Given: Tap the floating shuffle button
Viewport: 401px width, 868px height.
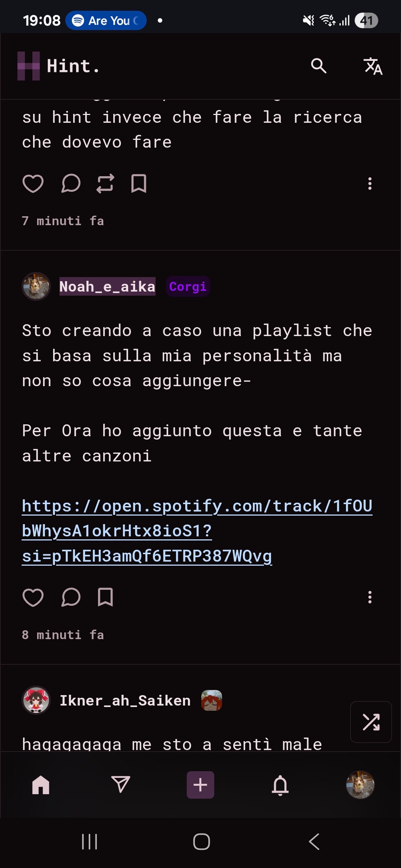Looking at the screenshot, I should 371,722.
